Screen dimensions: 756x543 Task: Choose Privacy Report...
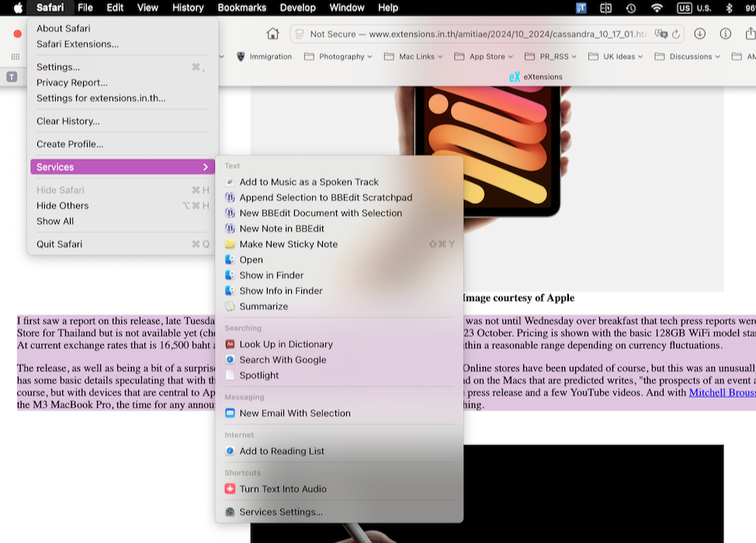pyautogui.click(x=123, y=82)
